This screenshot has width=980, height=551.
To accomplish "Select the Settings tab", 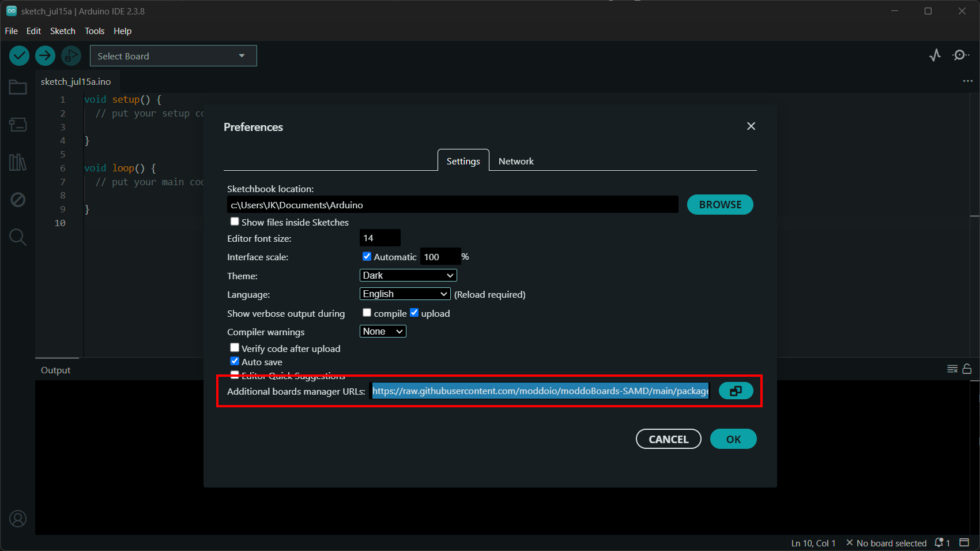I will pyautogui.click(x=463, y=161).
